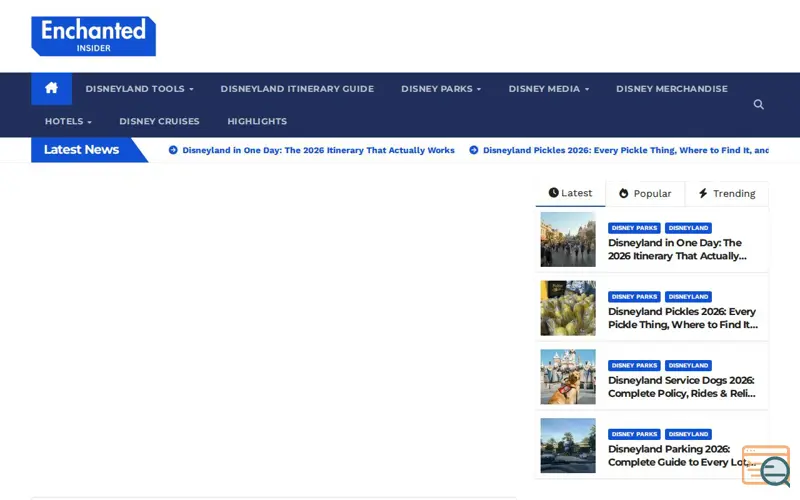Open ticker headline Disneyland Pickles 2026
This screenshot has width=800, height=500.
(x=626, y=150)
